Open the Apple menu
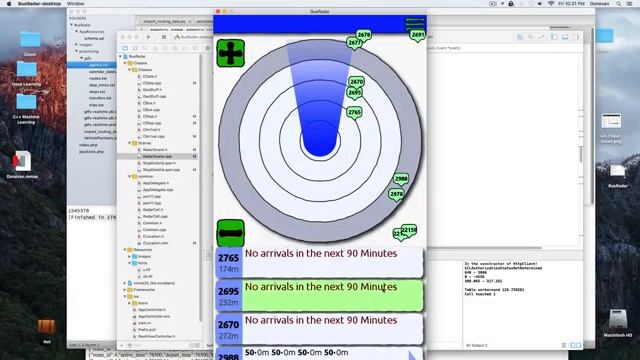 point(9,4)
